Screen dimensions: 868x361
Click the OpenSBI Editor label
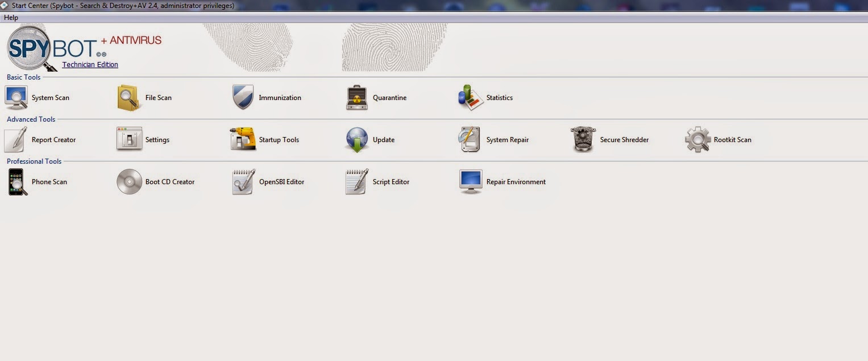pos(282,182)
